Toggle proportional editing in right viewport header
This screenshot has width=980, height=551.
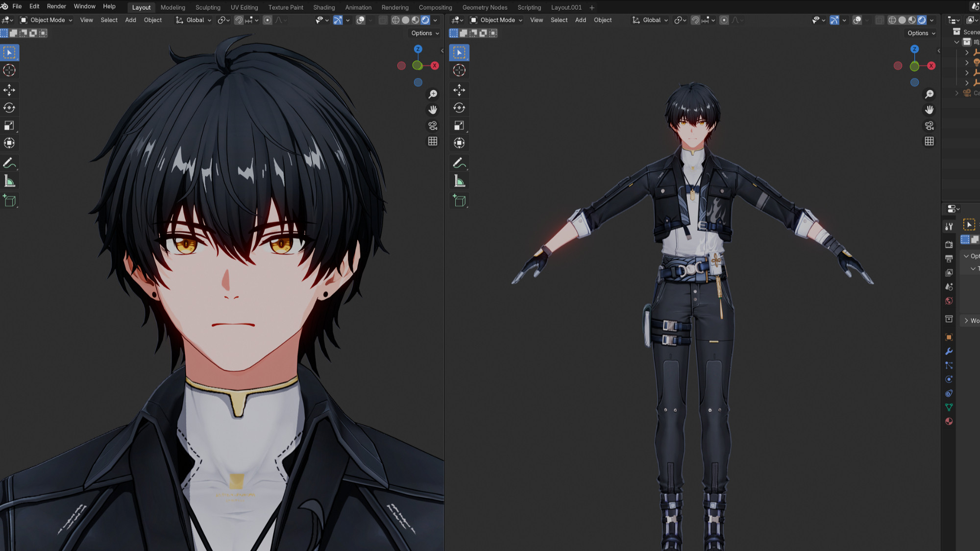point(724,20)
